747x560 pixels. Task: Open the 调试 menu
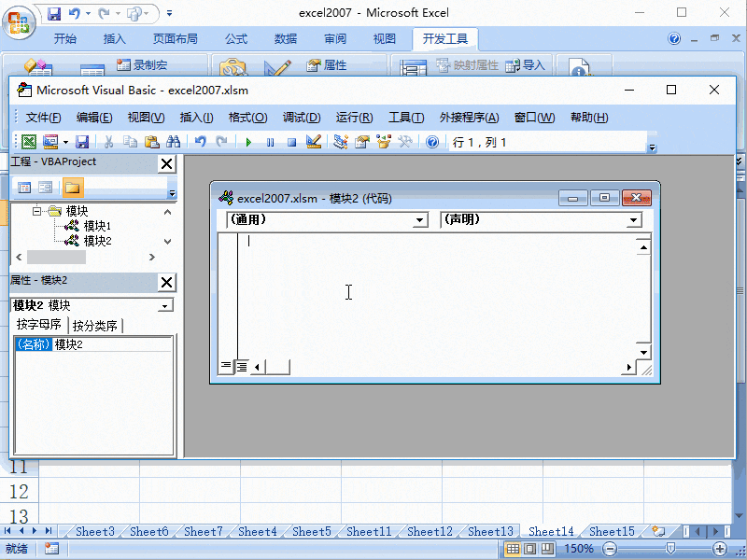[302, 117]
